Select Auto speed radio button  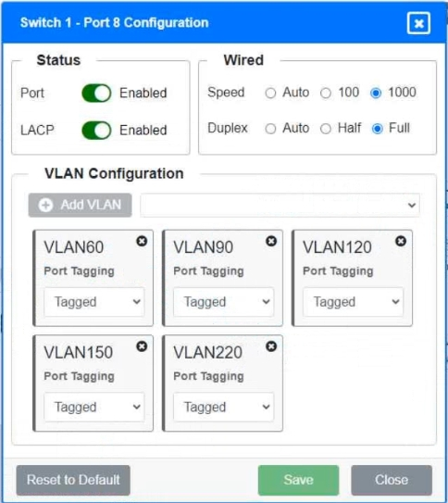tap(270, 94)
